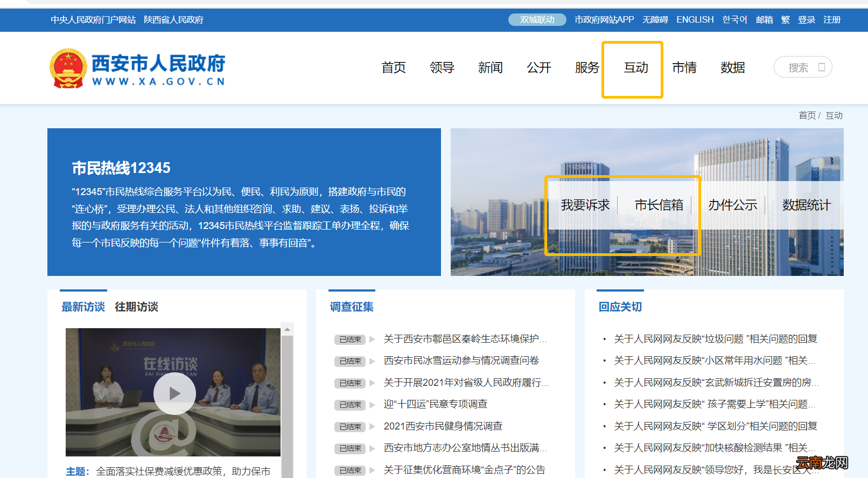The image size is (868, 478).
Task: Open 关于开展2021年对省级人民政府履行 survey
Action: (466, 383)
